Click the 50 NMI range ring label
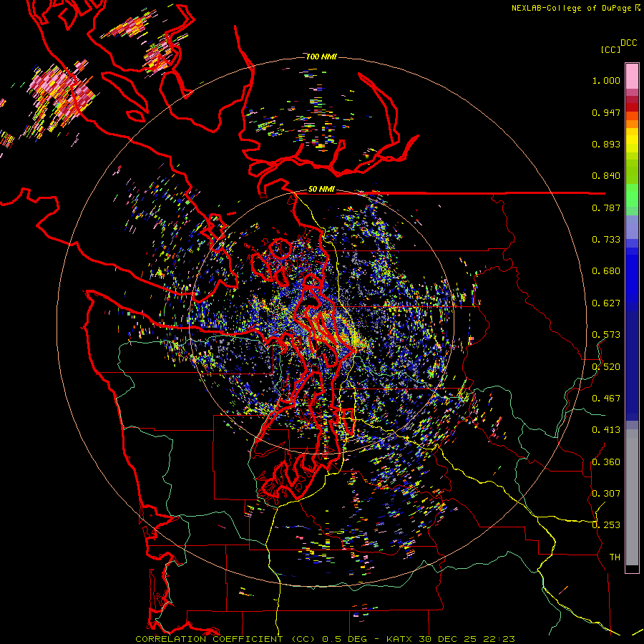 click(321, 190)
